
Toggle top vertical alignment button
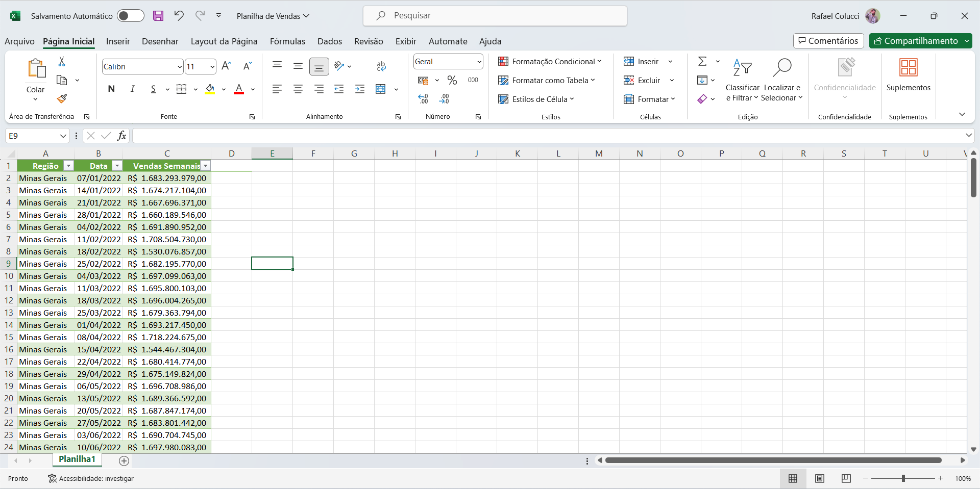(x=277, y=66)
